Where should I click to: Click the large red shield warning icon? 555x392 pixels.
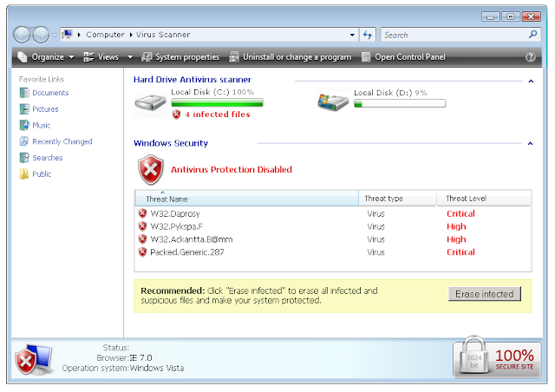150,170
